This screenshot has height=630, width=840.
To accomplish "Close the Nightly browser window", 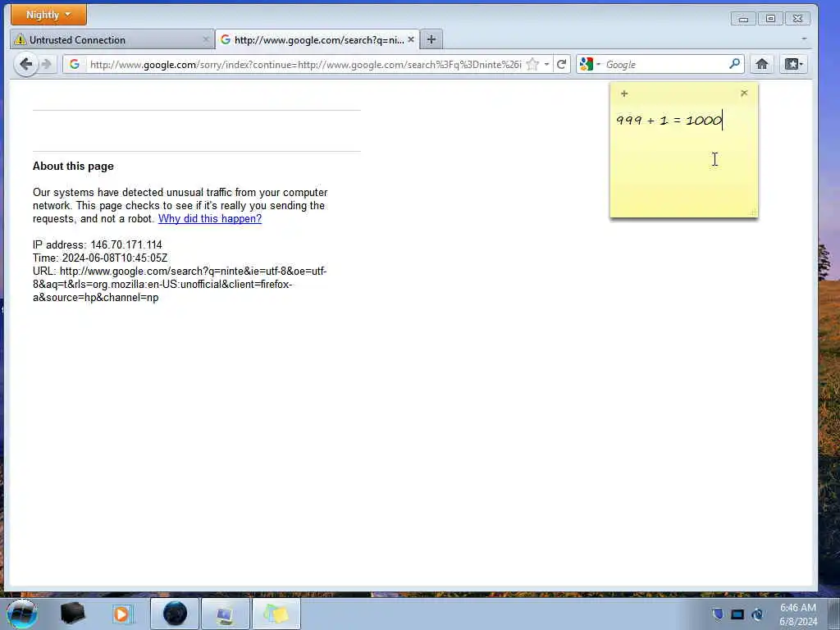I will pyautogui.click(x=797, y=19).
